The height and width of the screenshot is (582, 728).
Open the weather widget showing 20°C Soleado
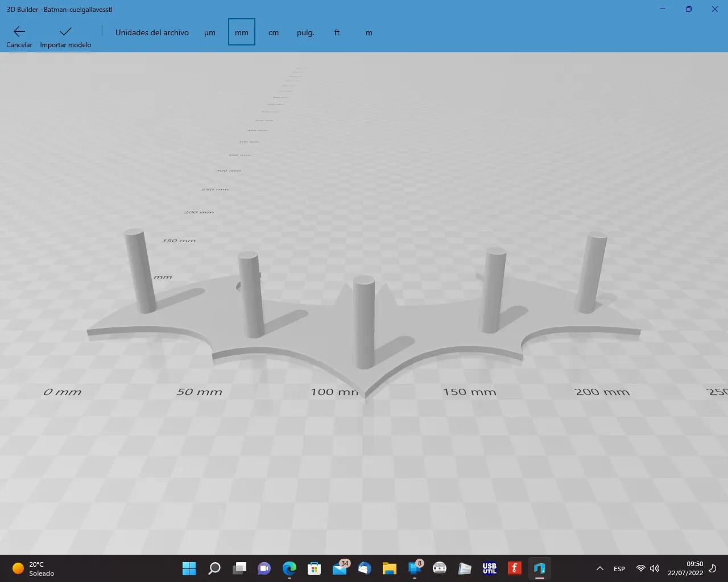[x=34, y=568]
